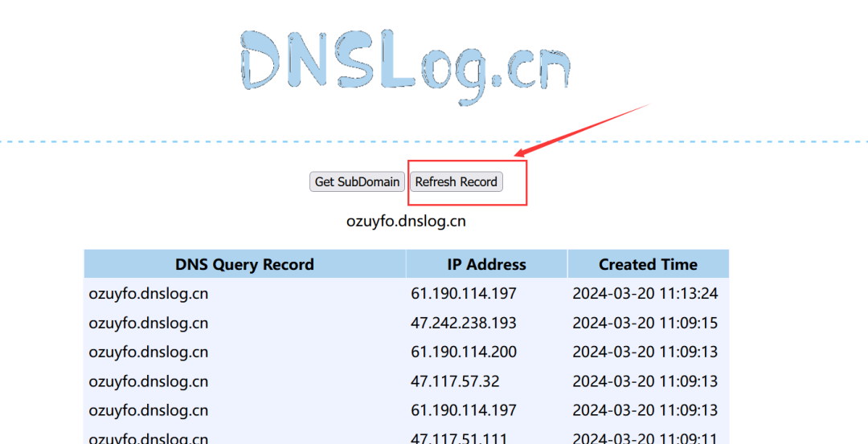The width and height of the screenshot is (868, 444).
Task: Select the DNS record in the 47.117.57.32 row
Action: pyautogui.click(x=149, y=381)
